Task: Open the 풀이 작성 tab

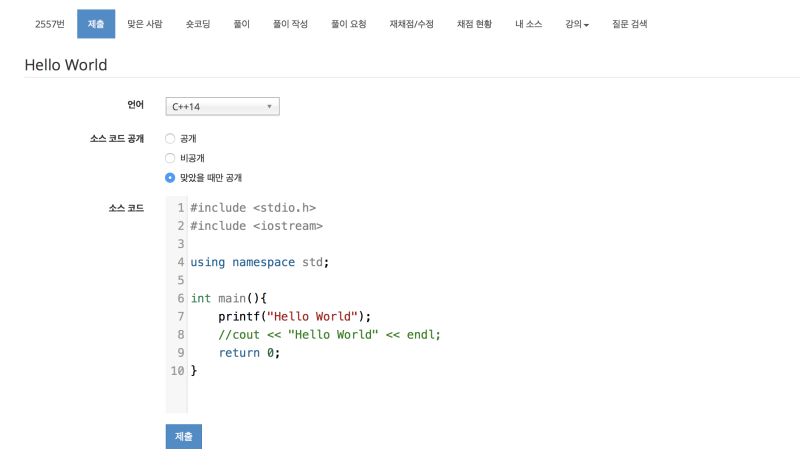Action: pyautogui.click(x=290, y=24)
